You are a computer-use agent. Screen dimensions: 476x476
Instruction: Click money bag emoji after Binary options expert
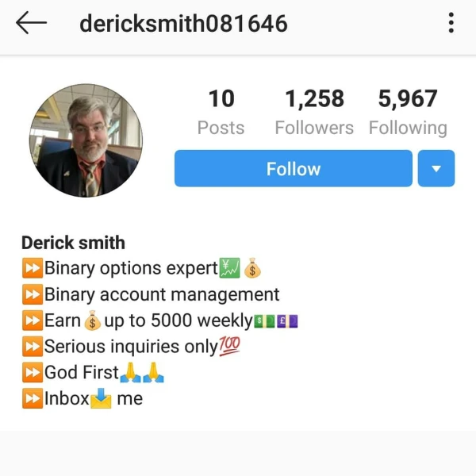(252, 268)
